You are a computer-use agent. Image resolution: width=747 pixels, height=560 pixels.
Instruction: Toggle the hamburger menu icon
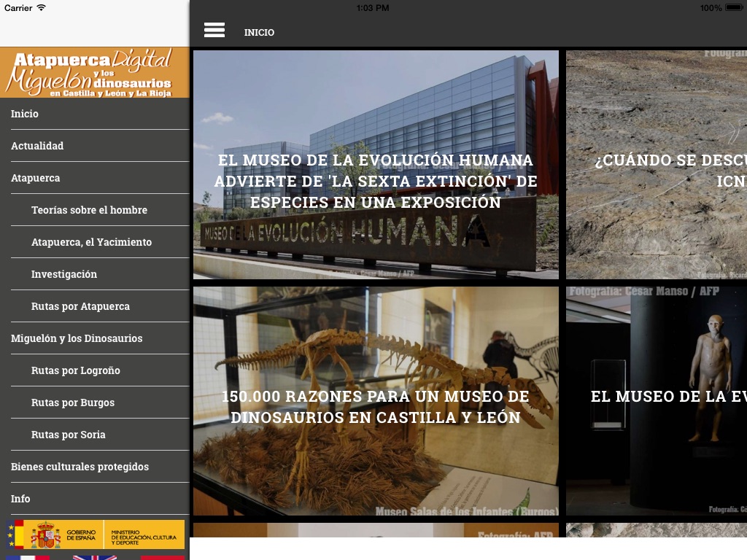click(x=214, y=30)
